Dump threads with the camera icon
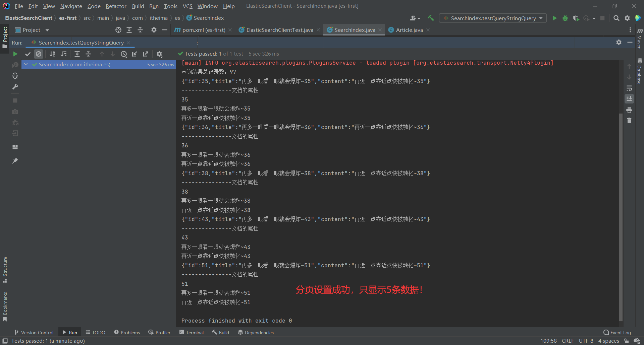The image size is (644, 345). pyautogui.click(x=15, y=112)
